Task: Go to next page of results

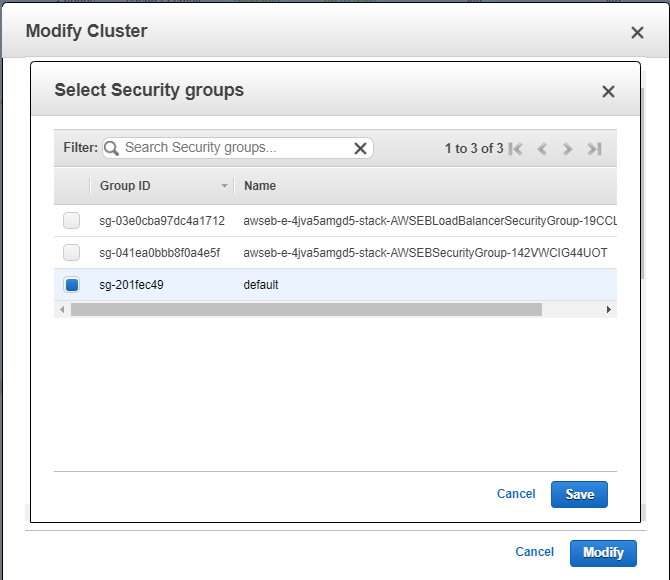Action: (x=567, y=149)
